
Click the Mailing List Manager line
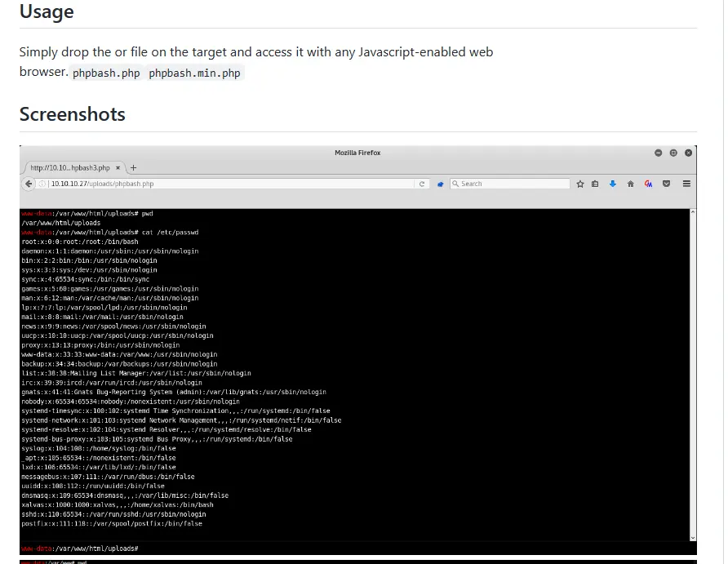[x=136, y=373]
